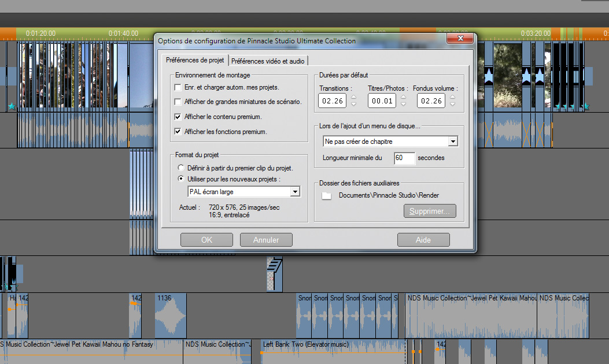The height and width of the screenshot is (364, 609).
Task: Expand the Ne pas créer de chapitre dropdown
Action: pos(453,142)
